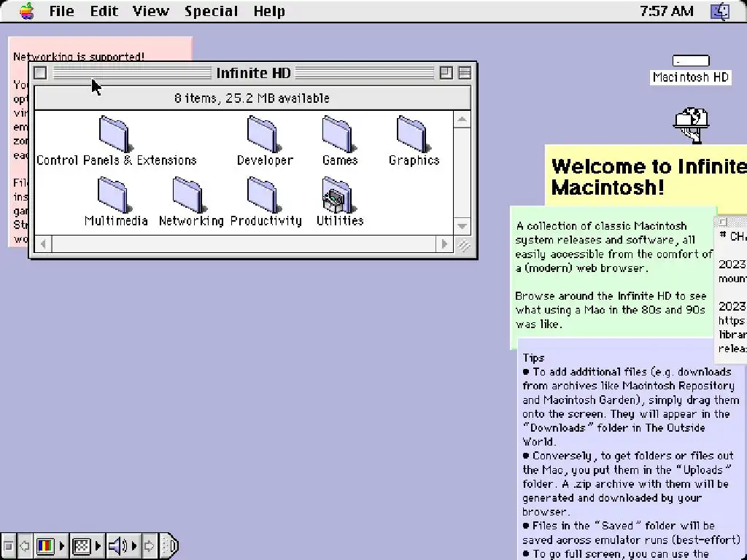Open the Special menu
Viewport: 747px width, 560px height.
[211, 11]
